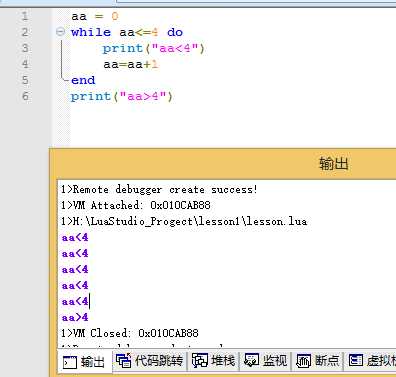Switch to the 堆栈 stack tab

[214, 360]
